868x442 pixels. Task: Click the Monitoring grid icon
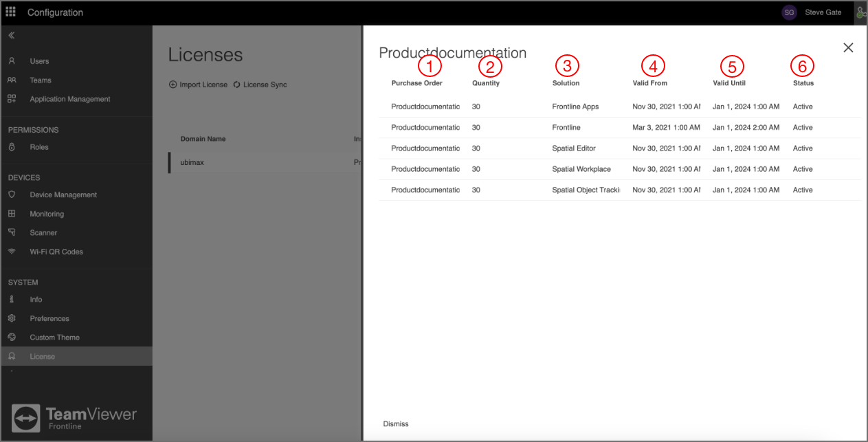click(x=12, y=214)
